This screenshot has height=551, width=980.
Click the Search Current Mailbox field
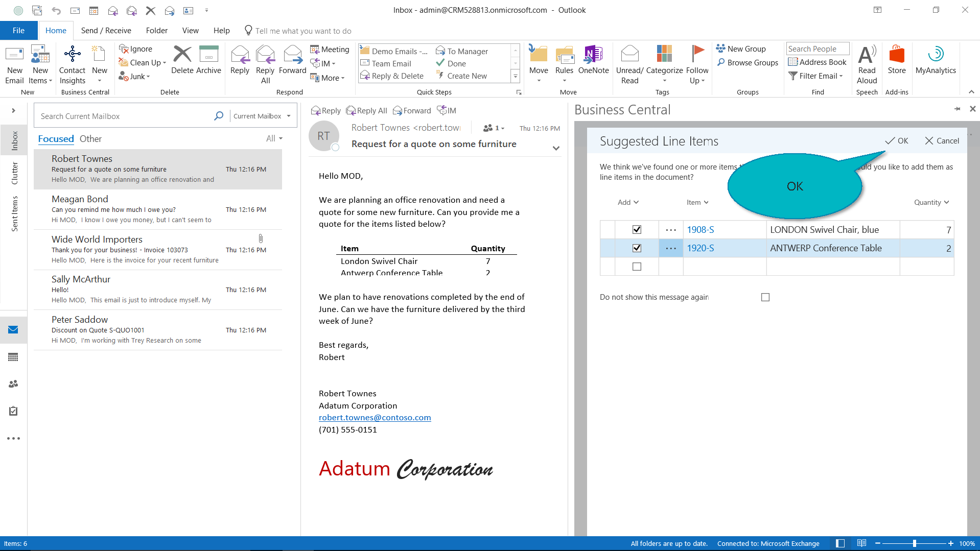pyautogui.click(x=125, y=116)
